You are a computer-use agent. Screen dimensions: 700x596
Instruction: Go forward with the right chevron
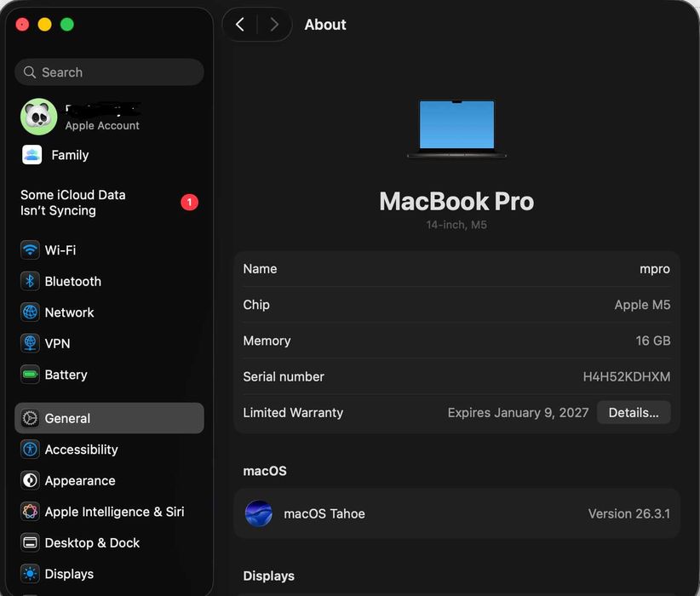pyautogui.click(x=274, y=25)
